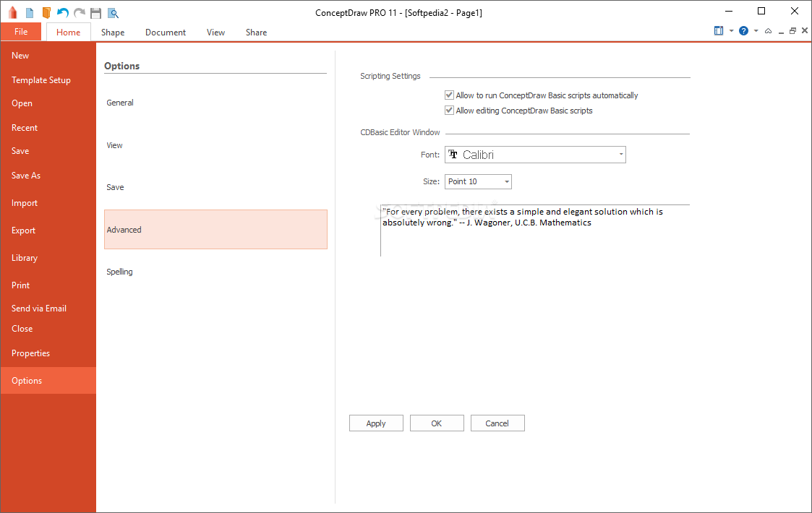Minimize the inner document window
Screen dimensions: 812x513
coord(781,32)
